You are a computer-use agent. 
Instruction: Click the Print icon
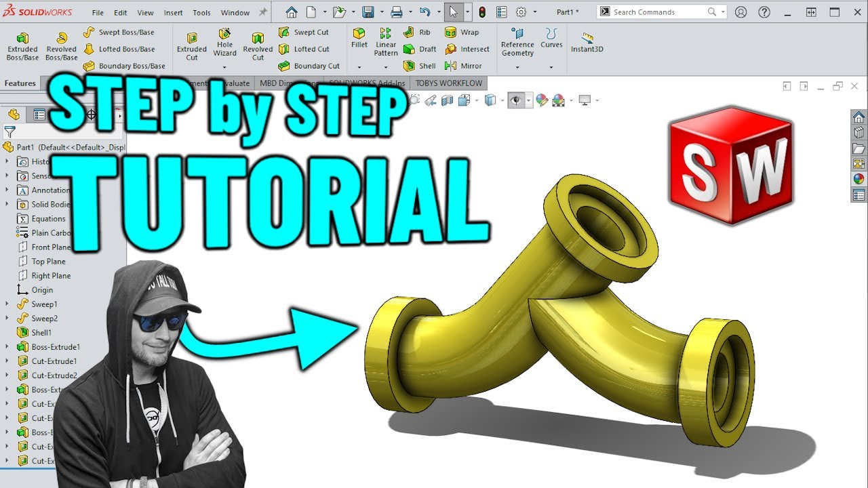coord(397,12)
